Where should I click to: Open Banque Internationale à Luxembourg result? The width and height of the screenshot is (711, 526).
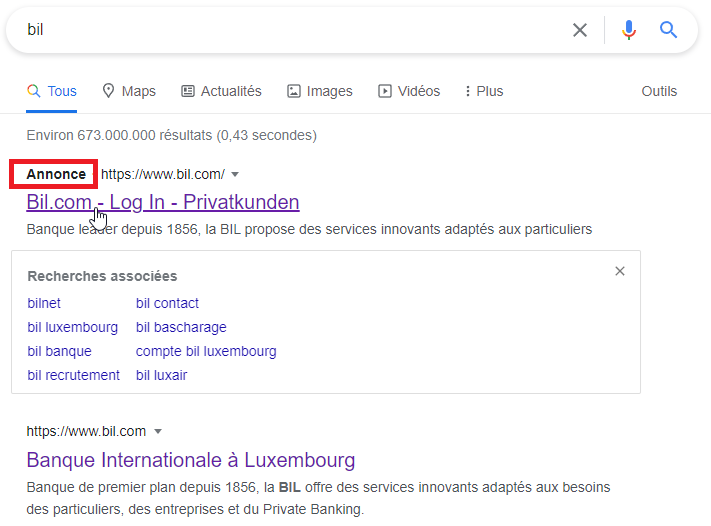[x=191, y=460]
